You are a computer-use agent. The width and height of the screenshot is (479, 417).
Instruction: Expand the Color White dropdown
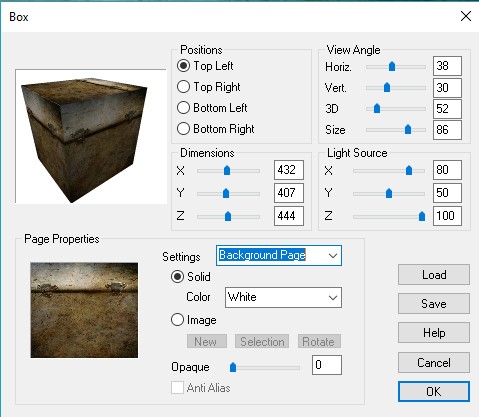click(x=283, y=297)
